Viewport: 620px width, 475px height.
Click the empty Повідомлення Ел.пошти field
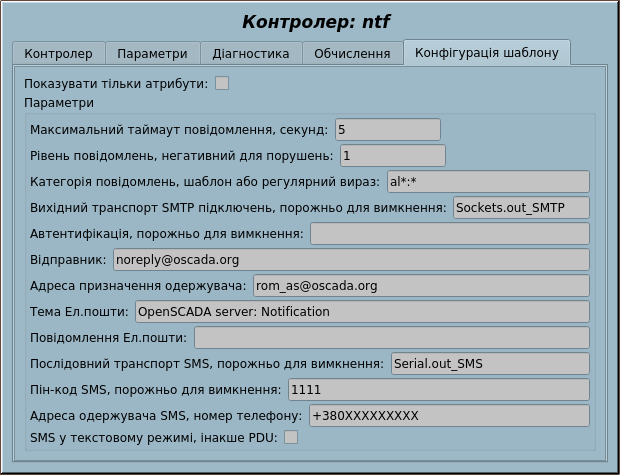(x=391, y=338)
